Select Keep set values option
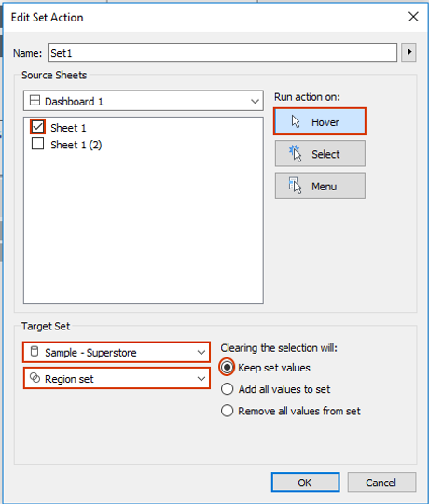 (227, 367)
